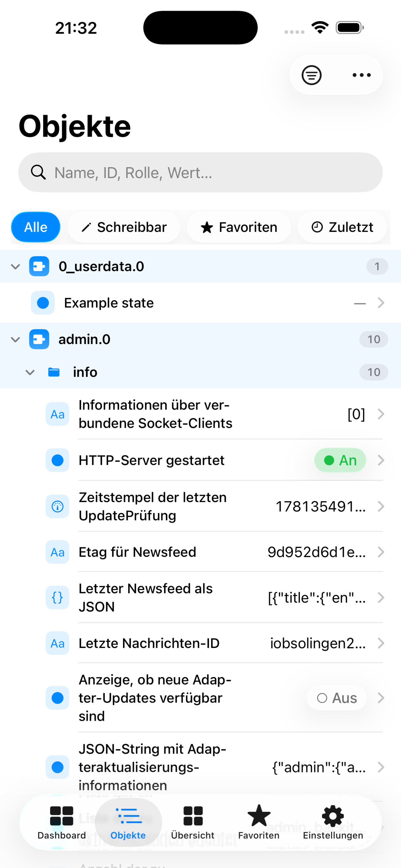This screenshot has height=868, width=401.
Task: Collapse the admin.0 tree node
Action: (x=16, y=339)
